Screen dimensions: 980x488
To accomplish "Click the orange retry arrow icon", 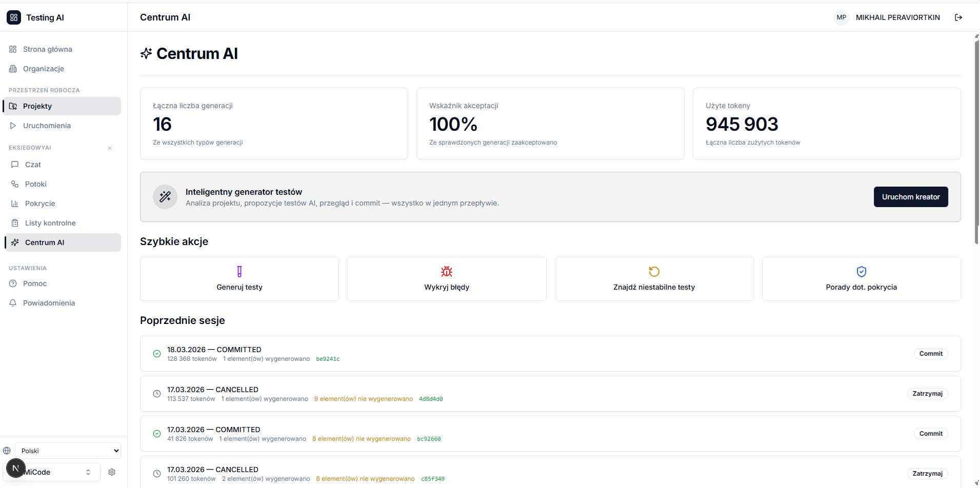I will [x=654, y=272].
